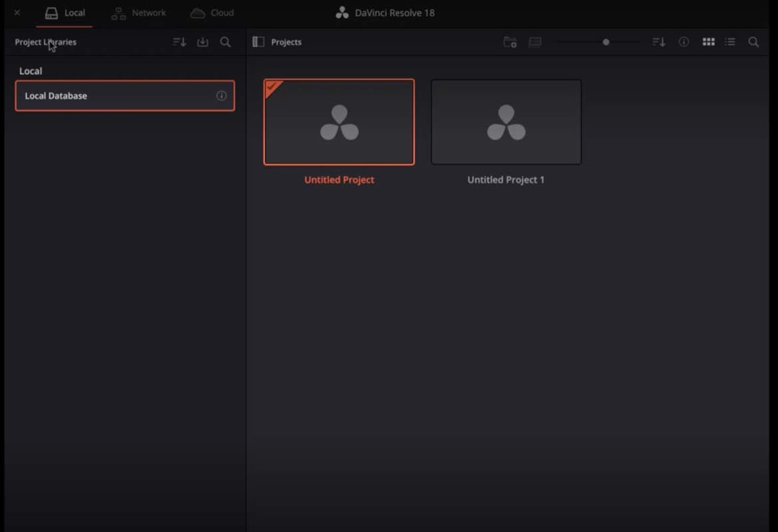The height and width of the screenshot is (532, 778).
Task: Switch Projects to list view
Action: pyautogui.click(x=730, y=42)
